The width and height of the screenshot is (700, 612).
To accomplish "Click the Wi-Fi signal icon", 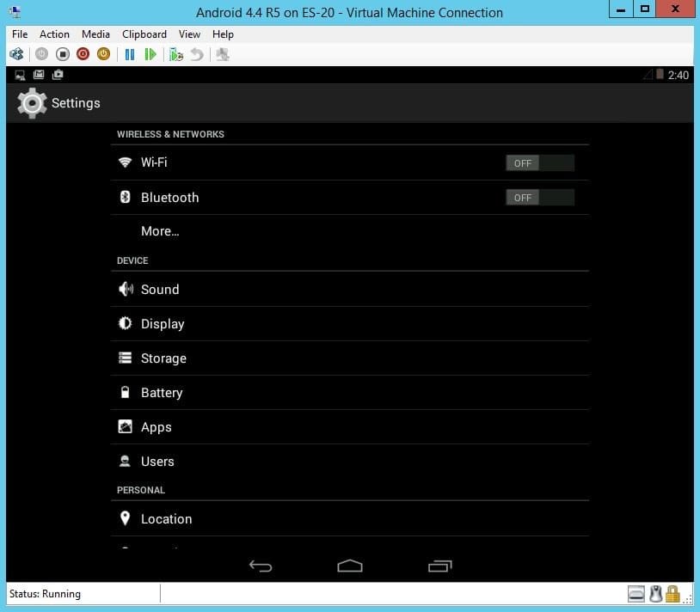I will 125,162.
